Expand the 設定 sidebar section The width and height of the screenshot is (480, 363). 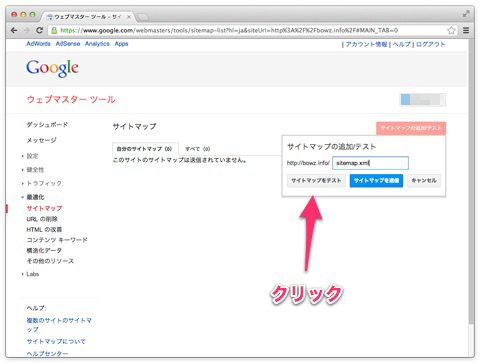coord(31,156)
